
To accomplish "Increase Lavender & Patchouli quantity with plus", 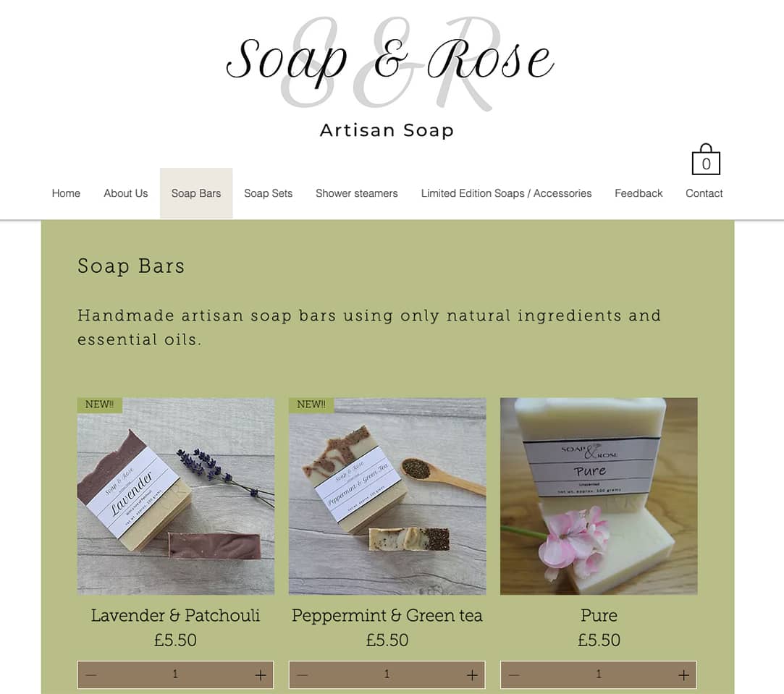I will pos(261,675).
